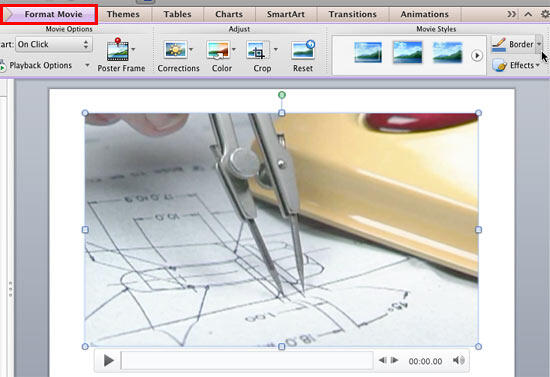Switch to the Animations tab
Image resolution: width=550 pixels, height=377 pixels.
[425, 14]
